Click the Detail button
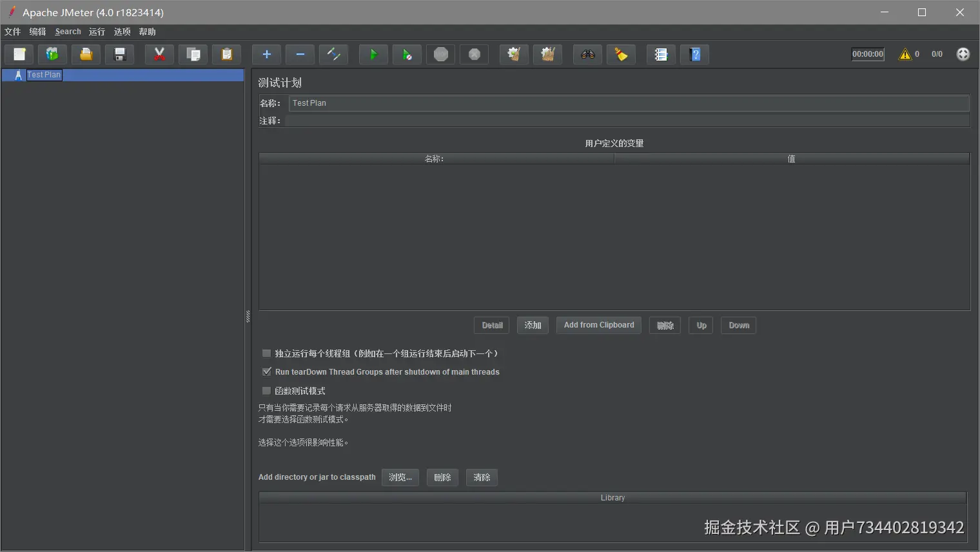The image size is (980, 552). point(492,326)
